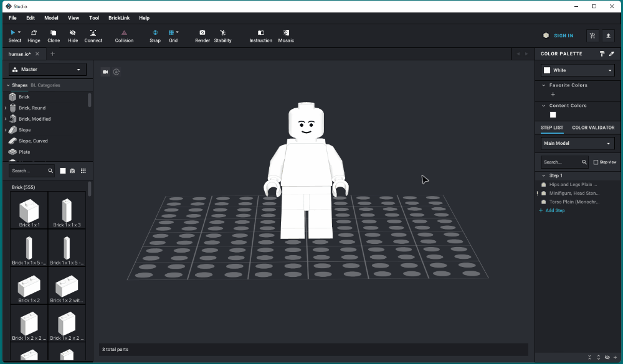
Task: Switch parts palette to grid view icon
Action: coord(83,170)
